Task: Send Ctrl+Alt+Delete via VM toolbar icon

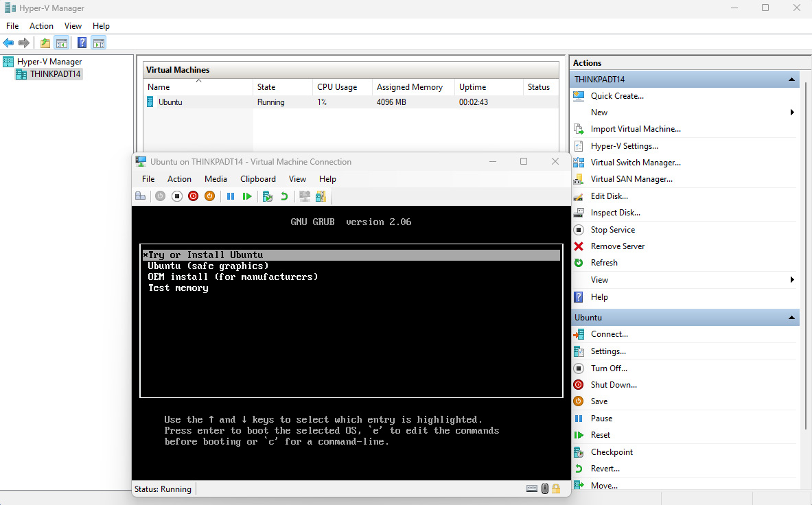Action: 140,196
